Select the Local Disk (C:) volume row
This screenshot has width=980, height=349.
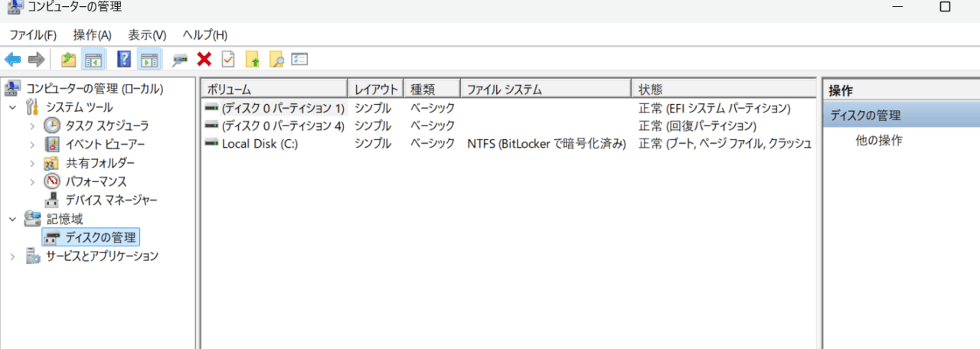pyautogui.click(x=508, y=144)
